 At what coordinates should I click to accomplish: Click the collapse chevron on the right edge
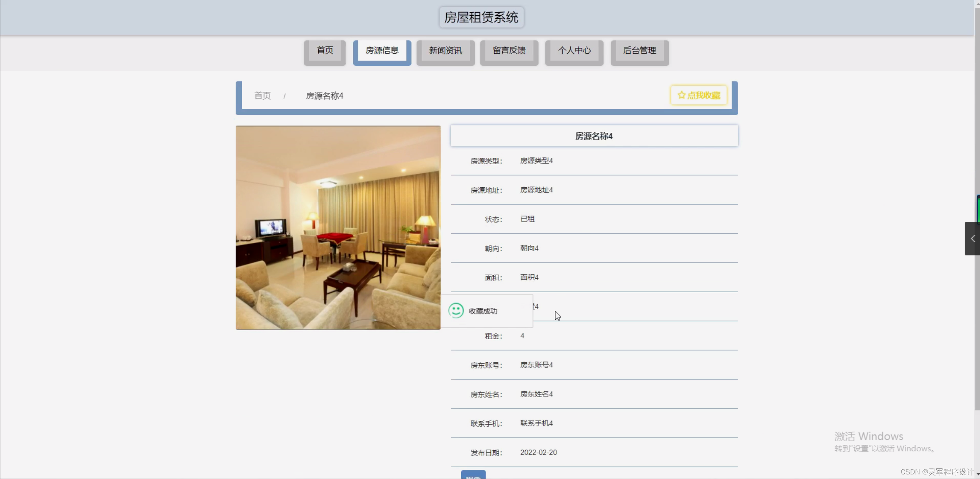(x=972, y=238)
